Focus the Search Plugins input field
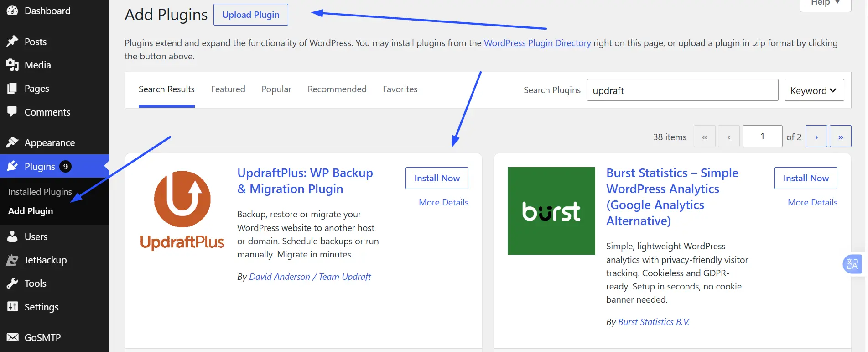This screenshot has width=868, height=352. (x=682, y=90)
